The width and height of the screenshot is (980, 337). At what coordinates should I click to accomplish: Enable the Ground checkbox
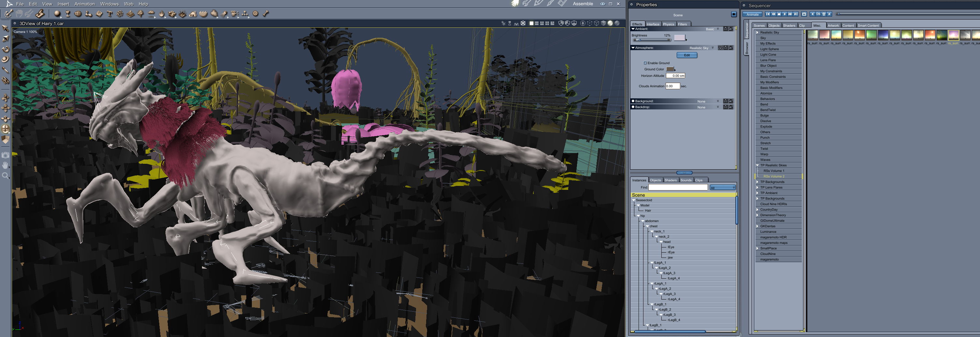pos(645,63)
